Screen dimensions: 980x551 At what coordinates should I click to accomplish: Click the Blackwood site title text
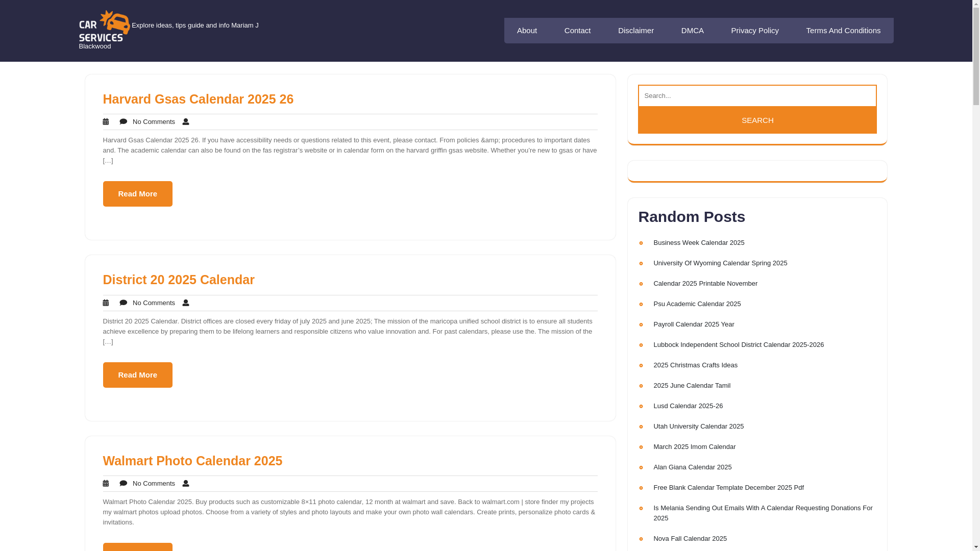pos(95,46)
